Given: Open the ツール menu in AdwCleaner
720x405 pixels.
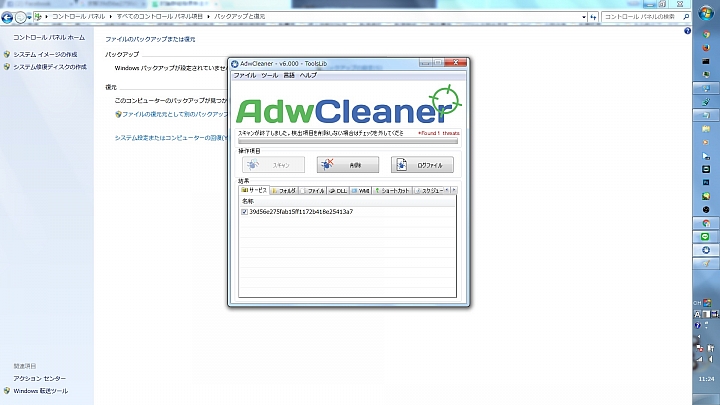Looking at the screenshot, I should coord(270,75).
